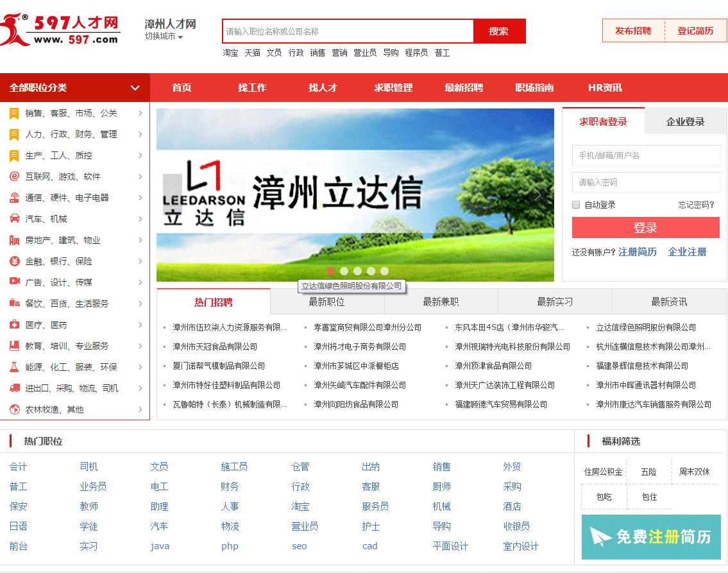Switch to the 企业登录 tab
This screenshot has height=573, width=728.
[x=685, y=122]
